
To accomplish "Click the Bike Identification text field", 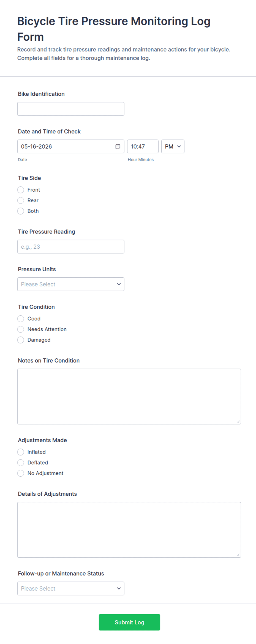I will tap(71, 109).
